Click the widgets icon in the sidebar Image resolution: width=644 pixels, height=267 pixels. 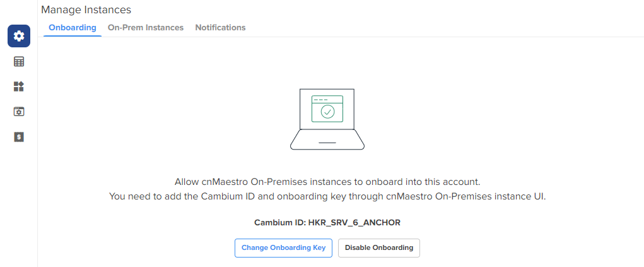19,86
